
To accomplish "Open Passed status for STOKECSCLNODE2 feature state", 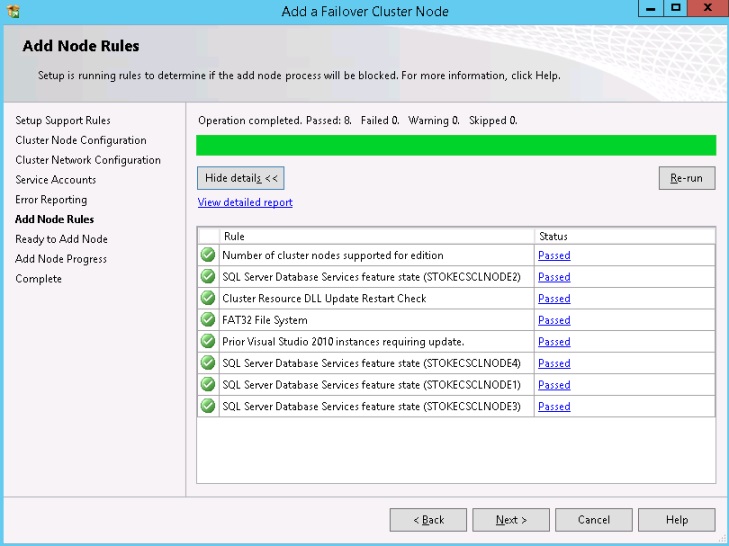I will tap(554, 277).
